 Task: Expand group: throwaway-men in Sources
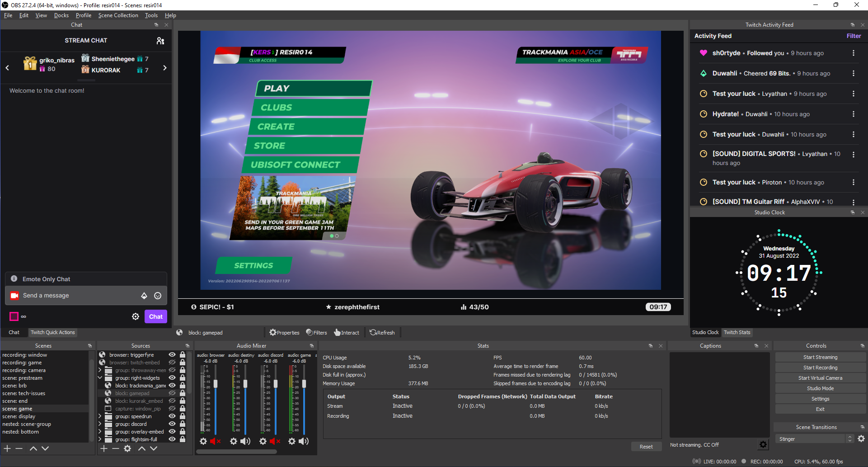(x=100, y=370)
